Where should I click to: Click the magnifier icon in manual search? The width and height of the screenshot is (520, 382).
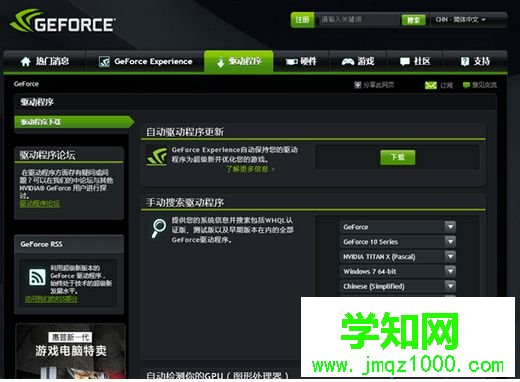click(x=159, y=228)
